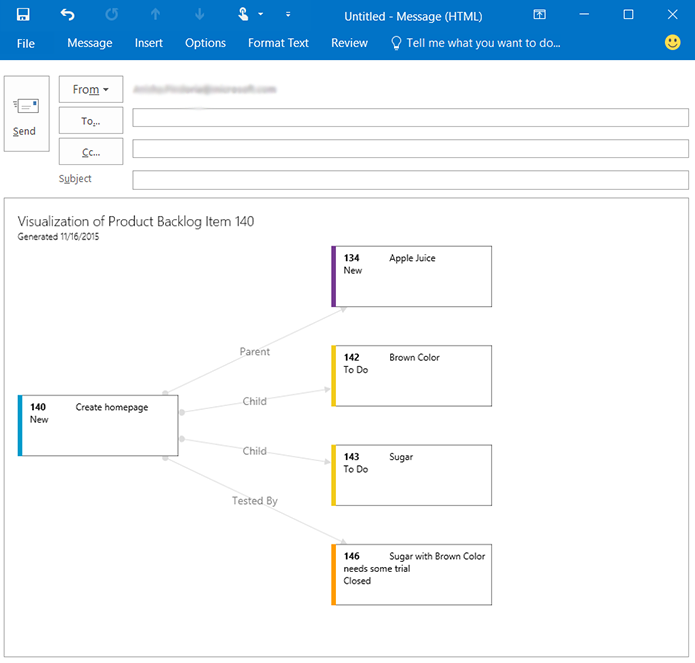Click the Child label pointing to 143

(x=254, y=451)
